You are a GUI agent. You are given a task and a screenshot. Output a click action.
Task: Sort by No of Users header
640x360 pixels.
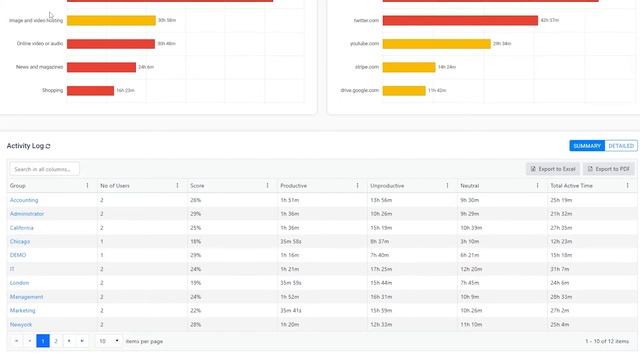tap(115, 186)
